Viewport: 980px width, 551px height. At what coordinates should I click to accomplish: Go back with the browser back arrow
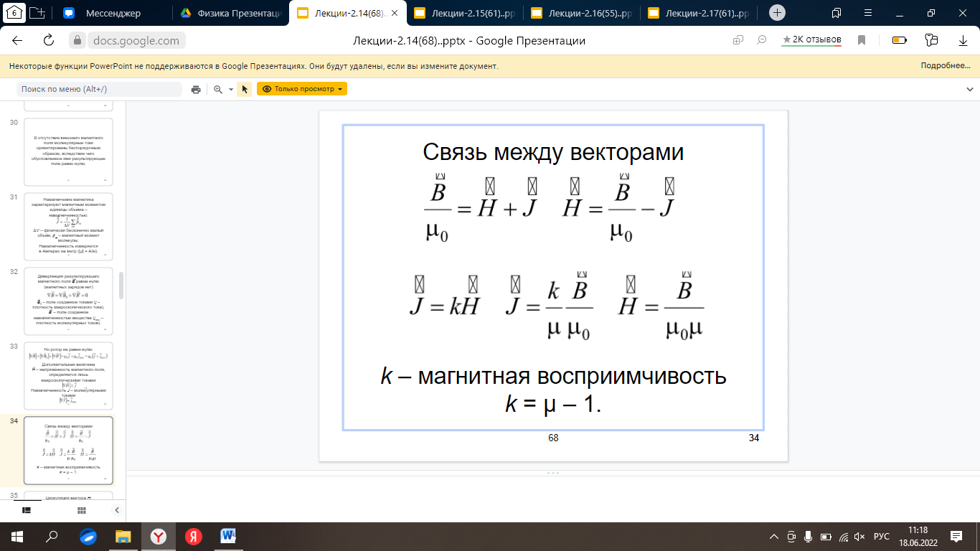(17, 40)
